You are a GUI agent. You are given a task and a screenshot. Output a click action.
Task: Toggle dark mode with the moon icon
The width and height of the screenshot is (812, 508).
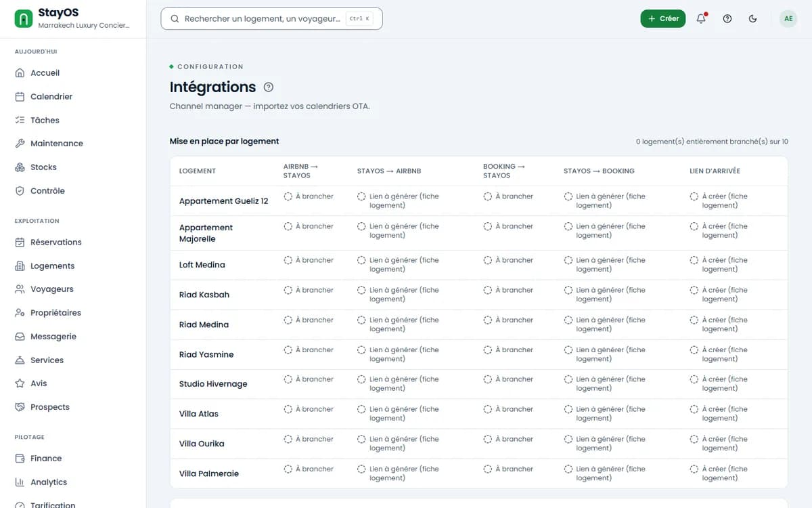[x=753, y=19]
